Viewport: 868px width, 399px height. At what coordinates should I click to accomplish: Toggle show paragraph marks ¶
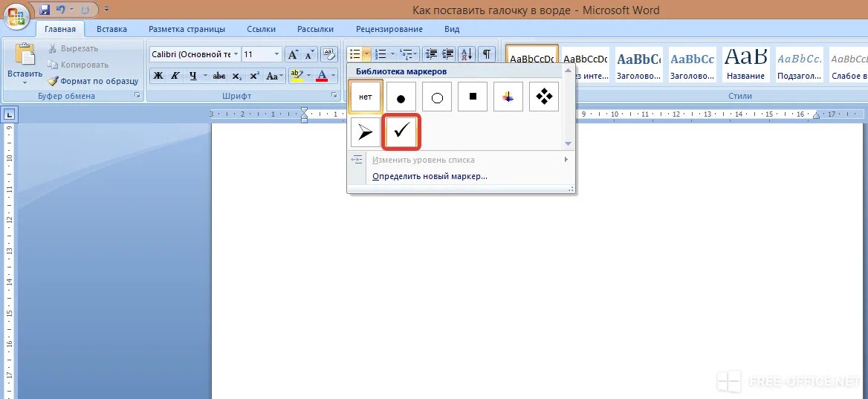click(486, 54)
